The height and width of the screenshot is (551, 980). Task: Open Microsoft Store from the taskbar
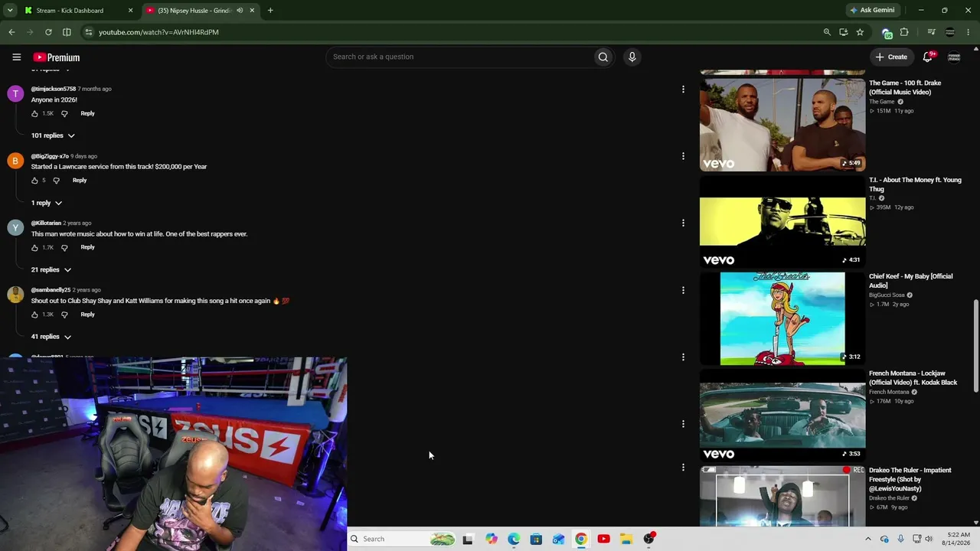[x=536, y=539]
